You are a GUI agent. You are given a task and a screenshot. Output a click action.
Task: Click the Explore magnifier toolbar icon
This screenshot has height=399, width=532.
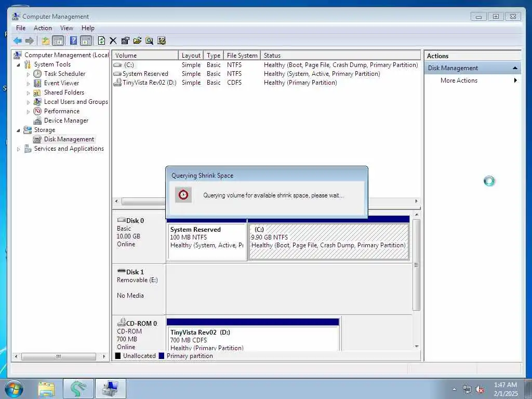149,41
